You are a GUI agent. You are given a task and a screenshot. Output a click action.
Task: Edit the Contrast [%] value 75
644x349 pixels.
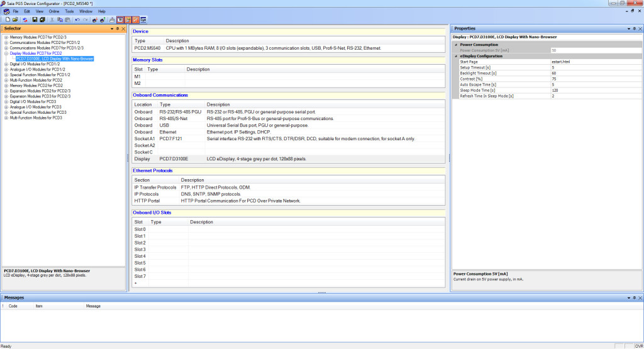coord(596,79)
